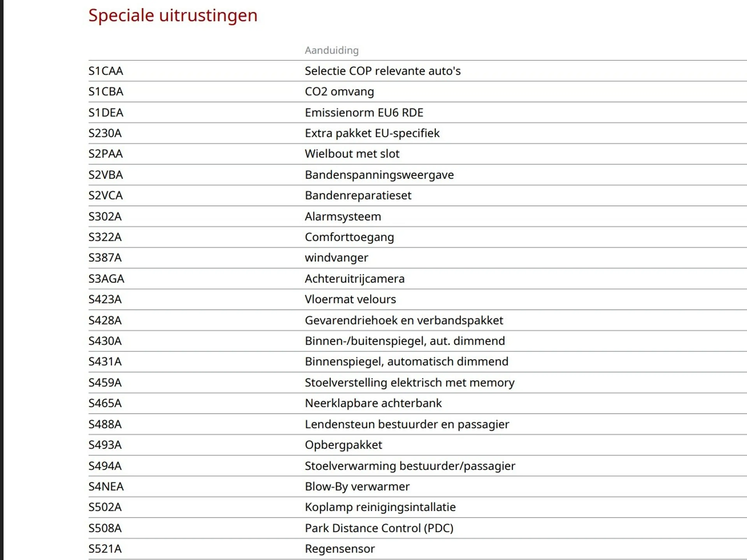The image size is (747, 560).
Task: Select Stoelverstelling elektrisch met memory
Action: click(x=410, y=383)
